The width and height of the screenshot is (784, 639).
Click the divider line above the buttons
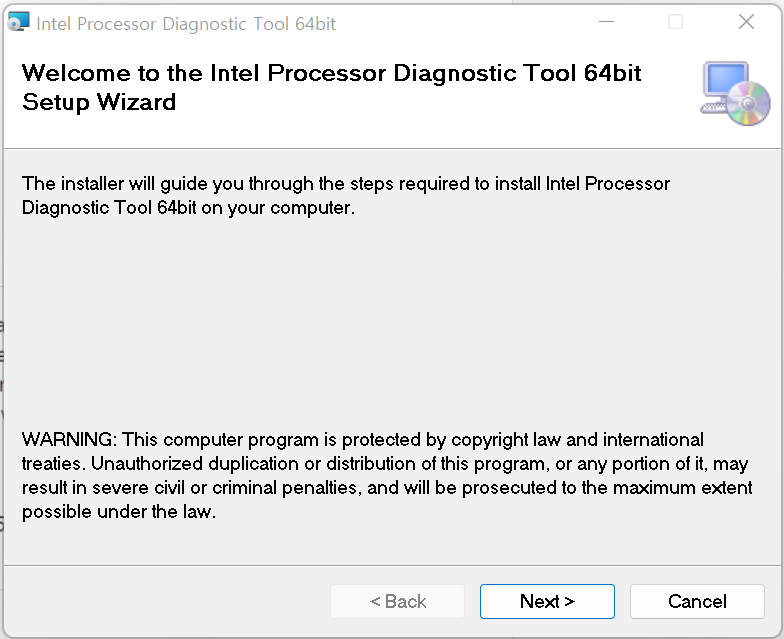[x=390, y=565]
